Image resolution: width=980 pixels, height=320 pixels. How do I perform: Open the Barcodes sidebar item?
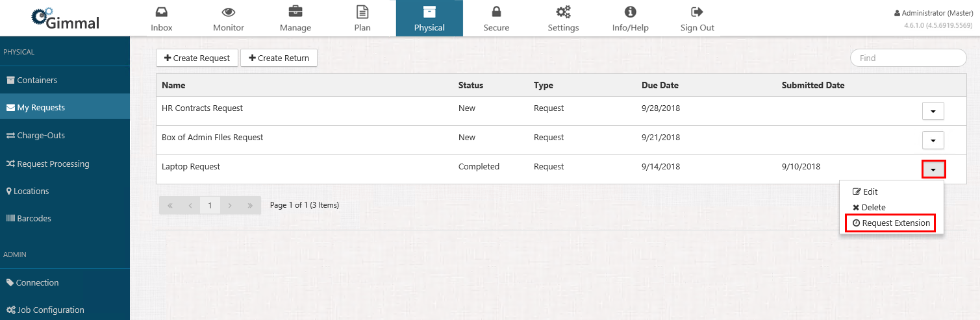click(34, 219)
